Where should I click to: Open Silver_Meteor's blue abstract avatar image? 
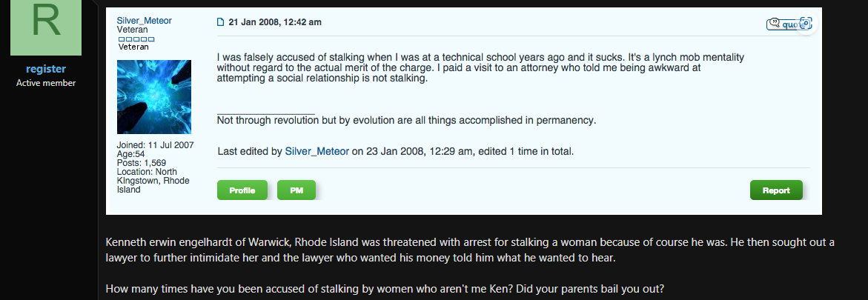click(154, 97)
